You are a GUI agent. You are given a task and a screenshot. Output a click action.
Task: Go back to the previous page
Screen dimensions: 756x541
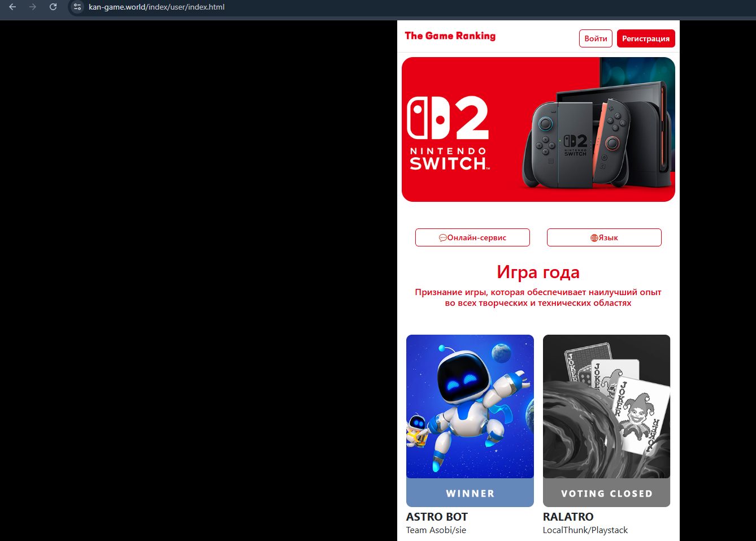[x=12, y=7]
